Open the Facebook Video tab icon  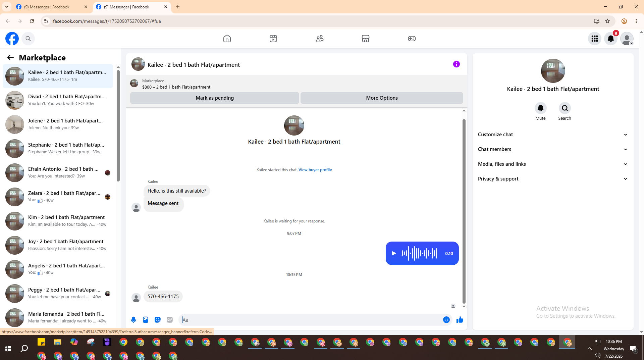click(273, 39)
